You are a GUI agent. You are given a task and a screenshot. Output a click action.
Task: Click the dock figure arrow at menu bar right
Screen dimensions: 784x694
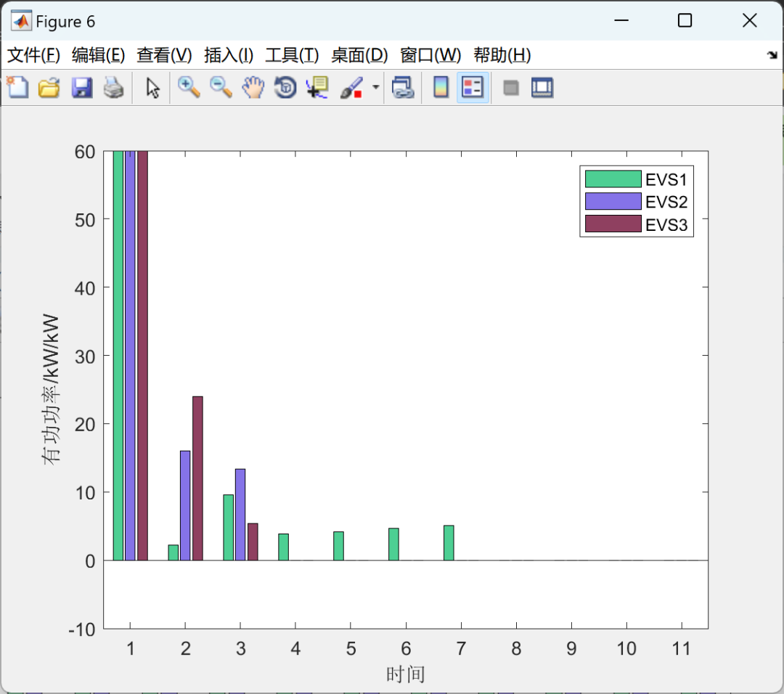click(x=772, y=55)
